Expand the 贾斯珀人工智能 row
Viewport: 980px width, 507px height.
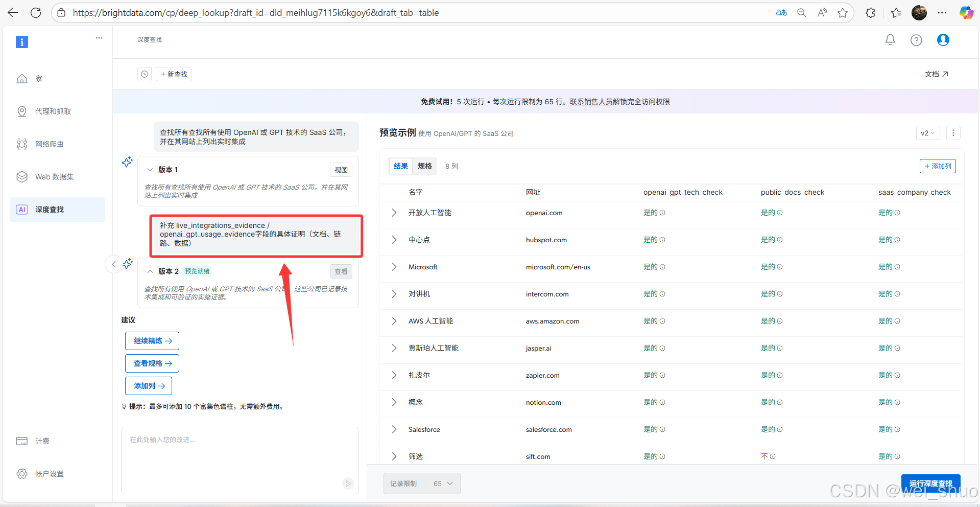(394, 348)
